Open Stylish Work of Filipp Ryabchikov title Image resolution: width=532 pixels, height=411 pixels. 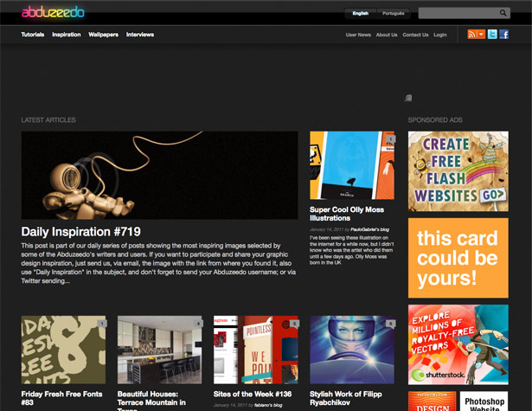346,398
